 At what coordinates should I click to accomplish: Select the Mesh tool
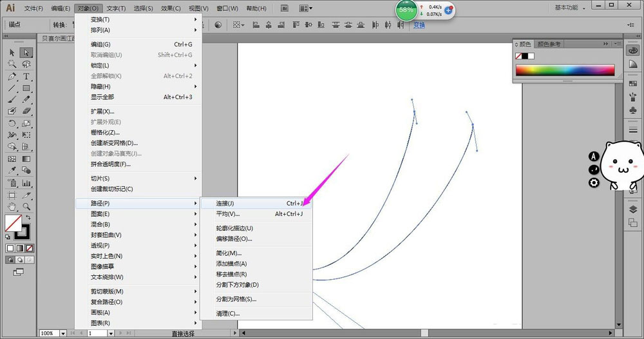12,159
